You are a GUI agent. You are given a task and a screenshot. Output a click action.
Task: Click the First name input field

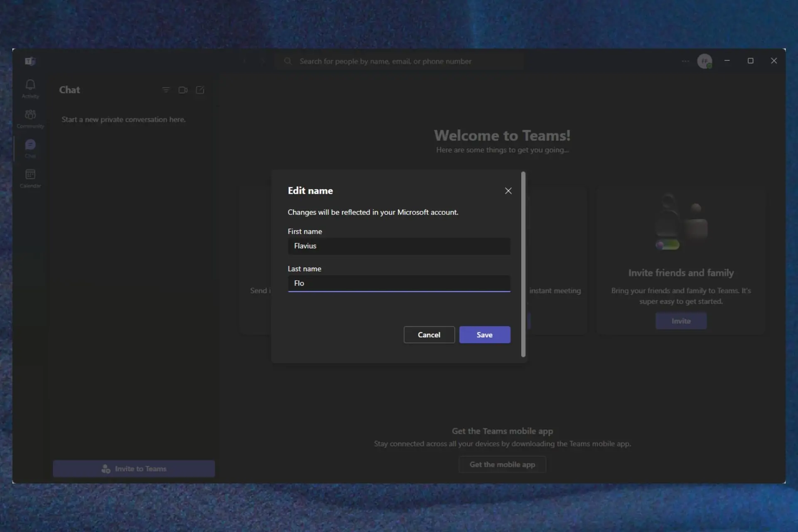[399, 245]
